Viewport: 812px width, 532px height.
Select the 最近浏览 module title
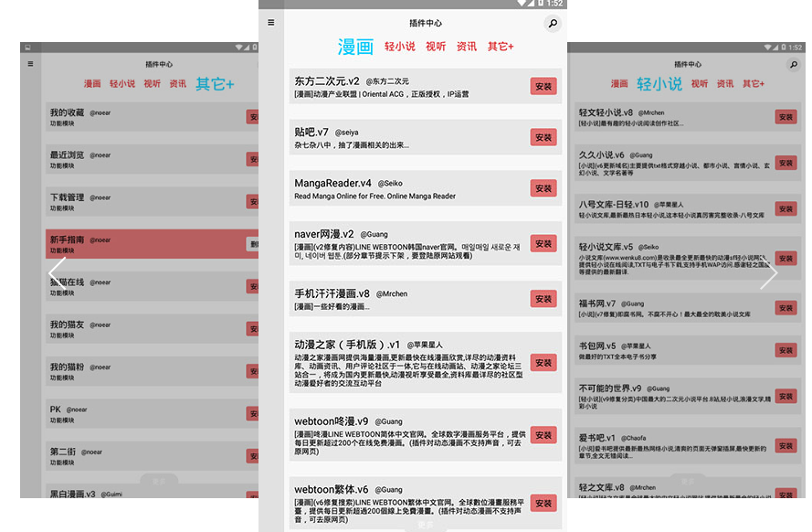click(x=67, y=154)
